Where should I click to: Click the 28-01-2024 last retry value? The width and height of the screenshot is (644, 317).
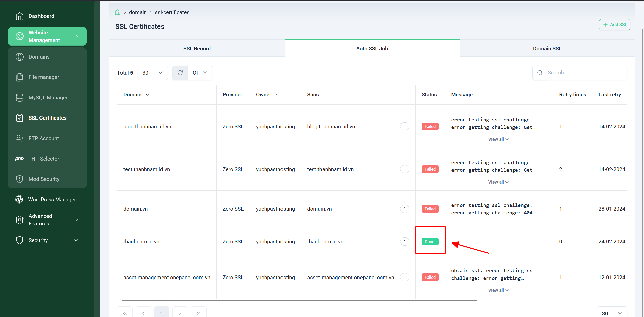(x=613, y=209)
